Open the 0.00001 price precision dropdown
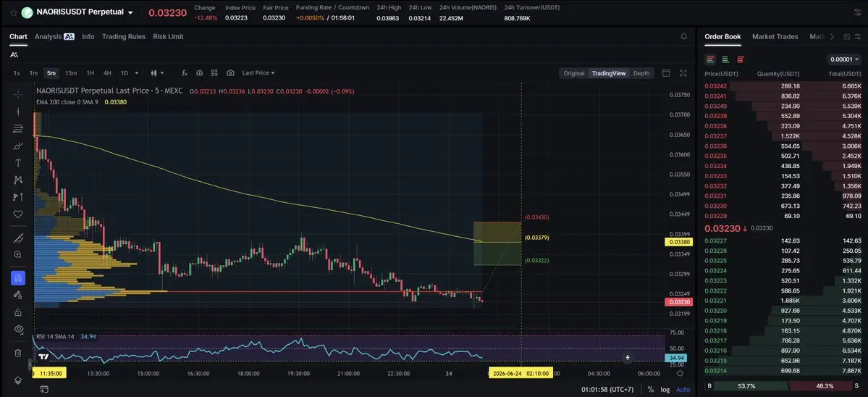The height and width of the screenshot is (397, 868). point(844,59)
